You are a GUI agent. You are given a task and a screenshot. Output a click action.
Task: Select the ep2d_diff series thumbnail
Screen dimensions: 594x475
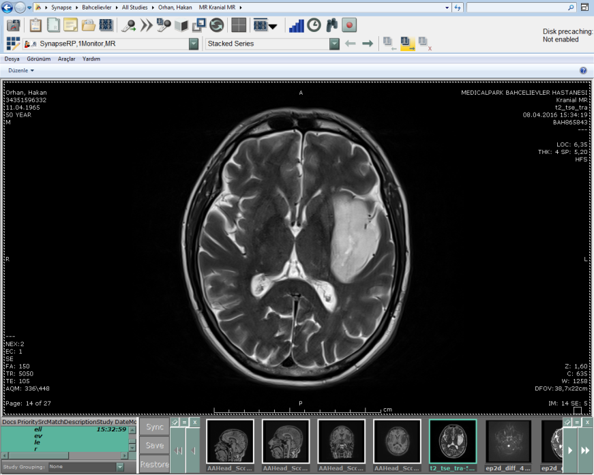508,445
